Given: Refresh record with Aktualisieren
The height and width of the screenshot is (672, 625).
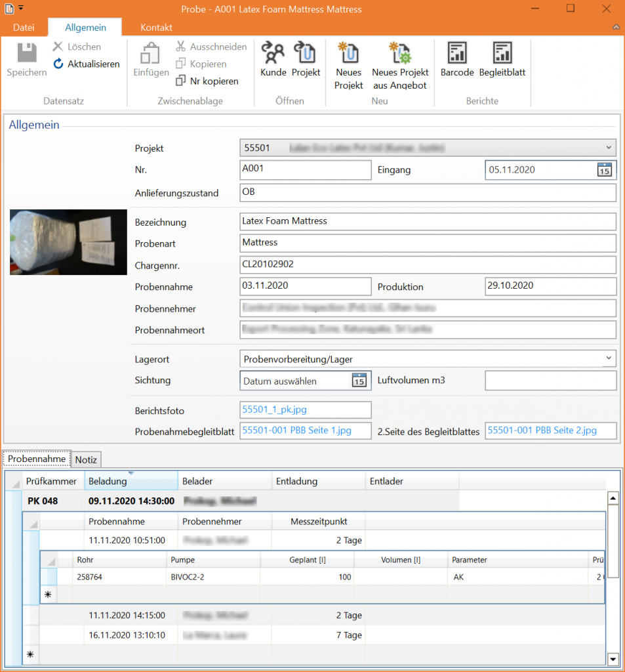Looking at the screenshot, I should click(86, 64).
